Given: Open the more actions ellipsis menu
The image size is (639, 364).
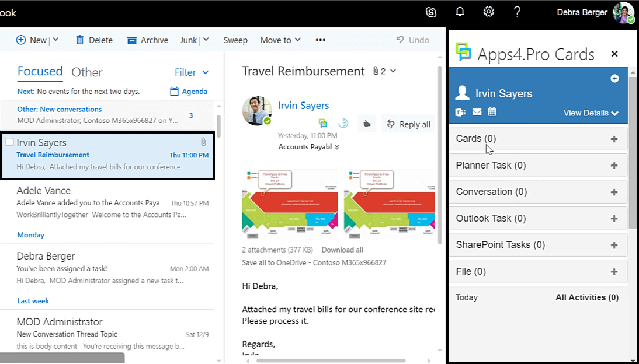Looking at the screenshot, I should 320,40.
